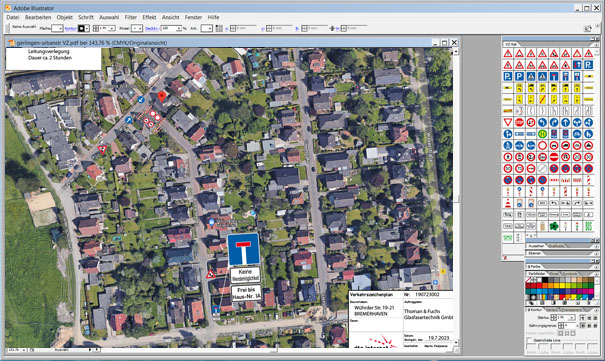Select the green BUS symbol

[x=589, y=226]
